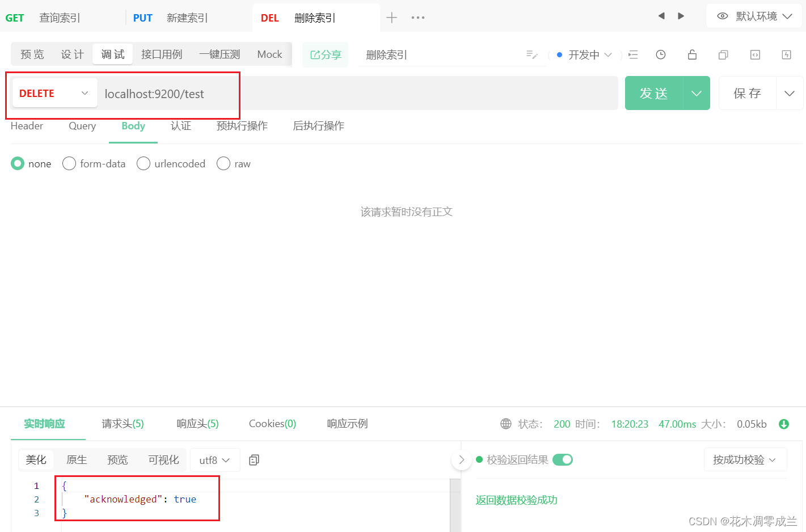The image size is (806, 532).
Task: Open the 认证 tab
Action: [181, 126]
